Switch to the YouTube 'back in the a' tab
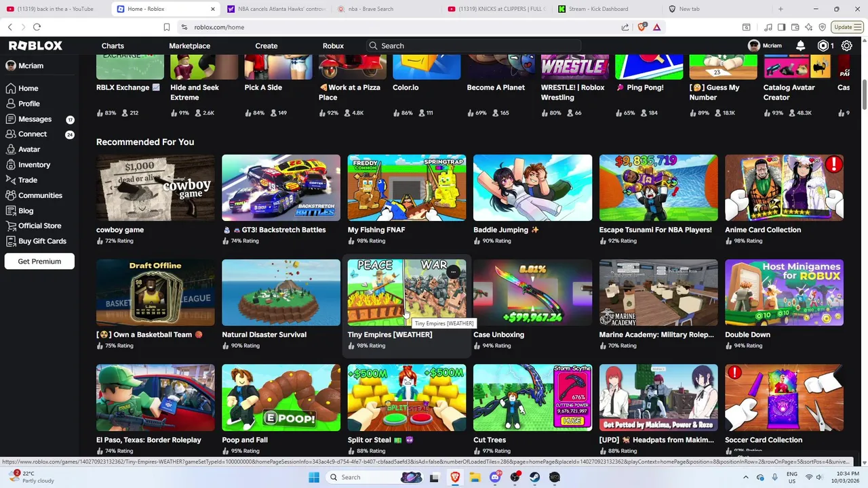868x488 pixels. (x=54, y=9)
